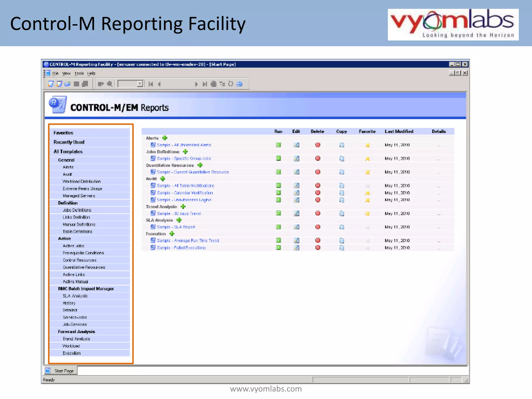
Task: Toggle favorite star for All Table Modifications
Action: click(367, 185)
